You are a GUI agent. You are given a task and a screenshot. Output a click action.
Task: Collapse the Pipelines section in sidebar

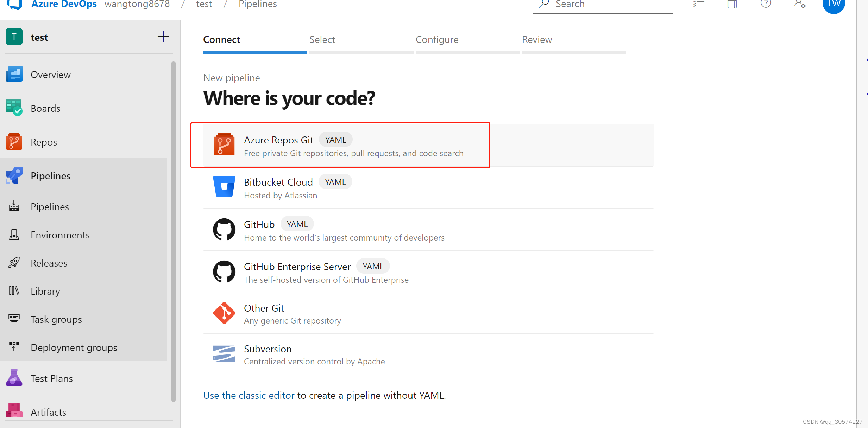pos(50,176)
